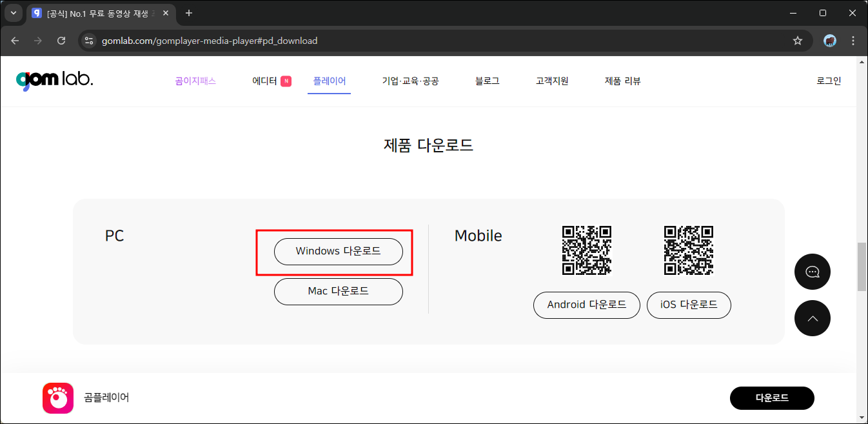868x424 pixels.
Task: Click the PC section label
Action: pyautogui.click(x=114, y=236)
